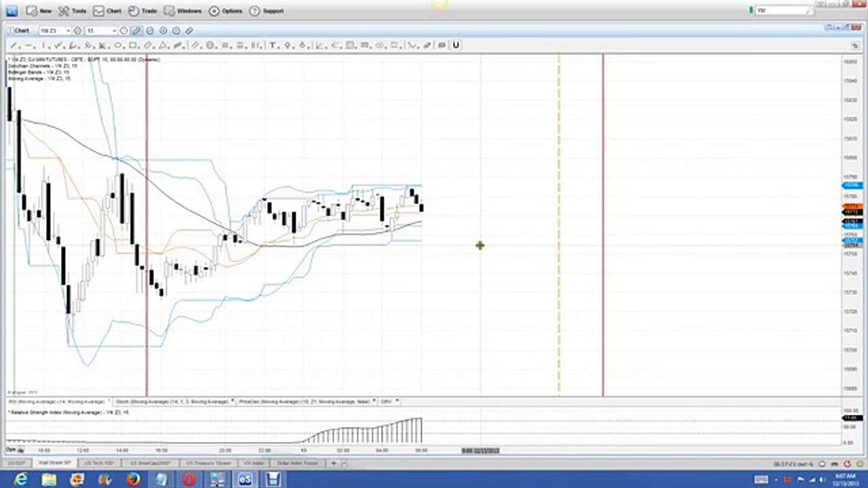Click the interval clock icon beside 15
The height and width of the screenshot is (488, 868).
[123, 30]
